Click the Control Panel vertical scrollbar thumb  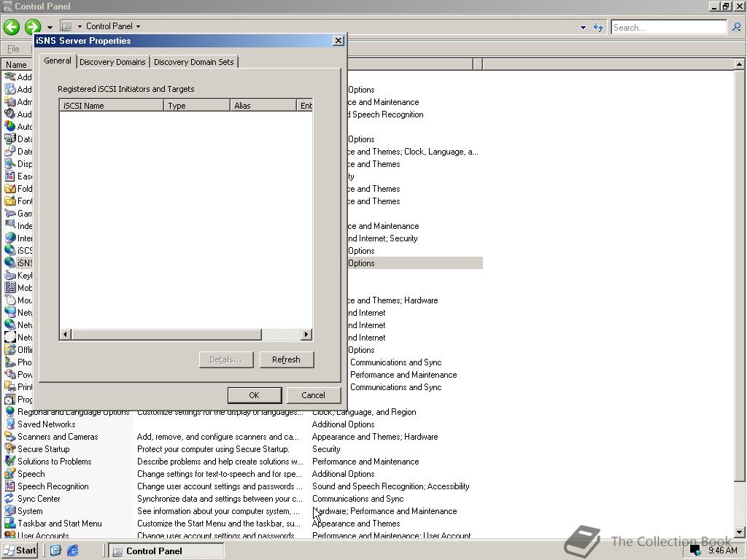click(x=739, y=275)
